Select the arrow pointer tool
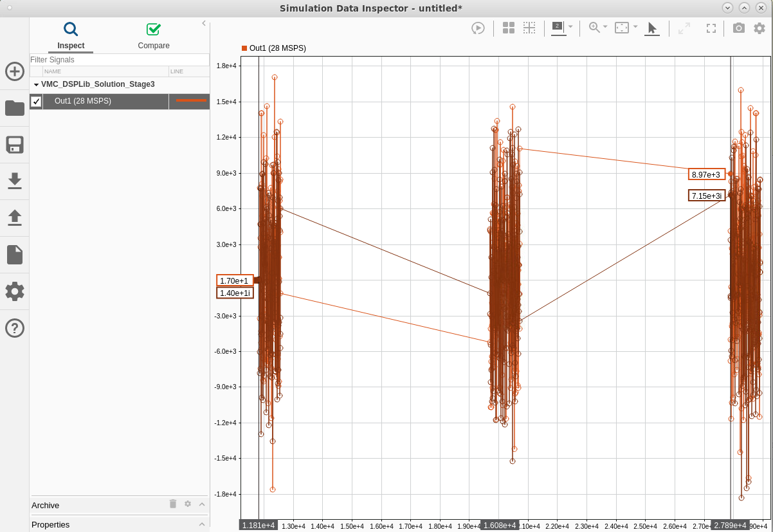Image resolution: width=773 pixels, height=532 pixels. click(652, 28)
